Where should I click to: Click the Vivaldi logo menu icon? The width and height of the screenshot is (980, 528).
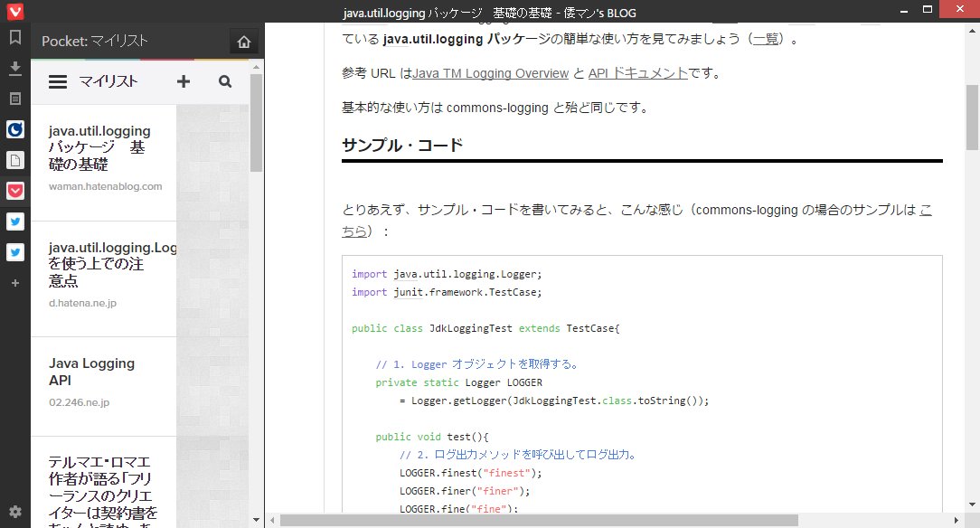click(15, 11)
